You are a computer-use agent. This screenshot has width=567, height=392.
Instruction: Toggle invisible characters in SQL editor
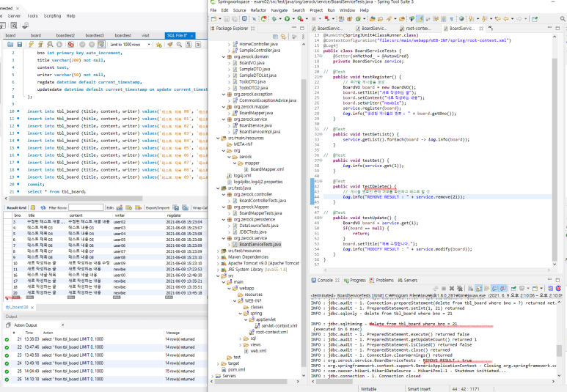click(x=189, y=45)
